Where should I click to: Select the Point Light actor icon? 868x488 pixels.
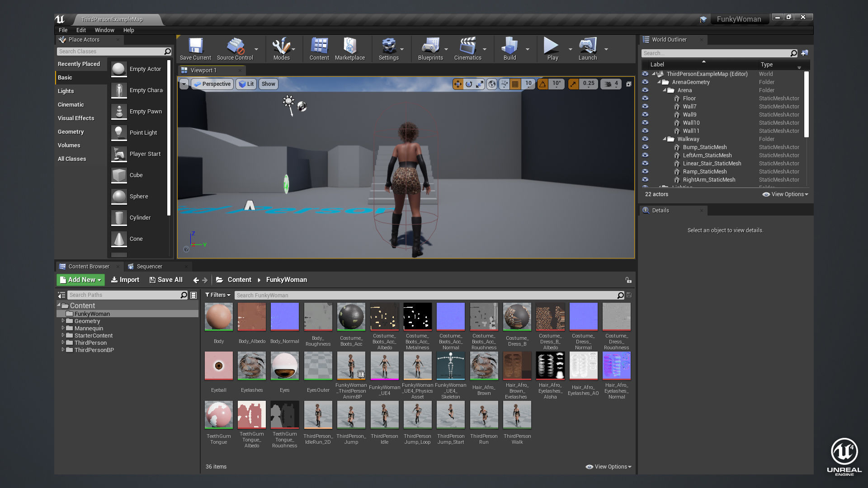[119, 133]
